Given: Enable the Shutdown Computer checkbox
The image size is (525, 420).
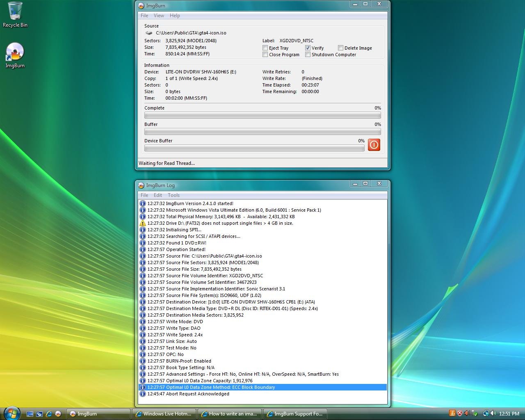Looking at the screenshot, I should 308,55.
